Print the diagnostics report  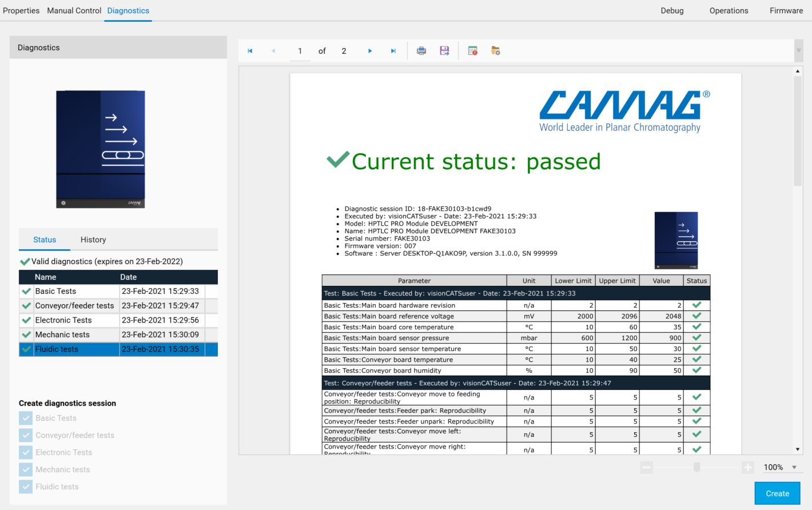point(421,51)
